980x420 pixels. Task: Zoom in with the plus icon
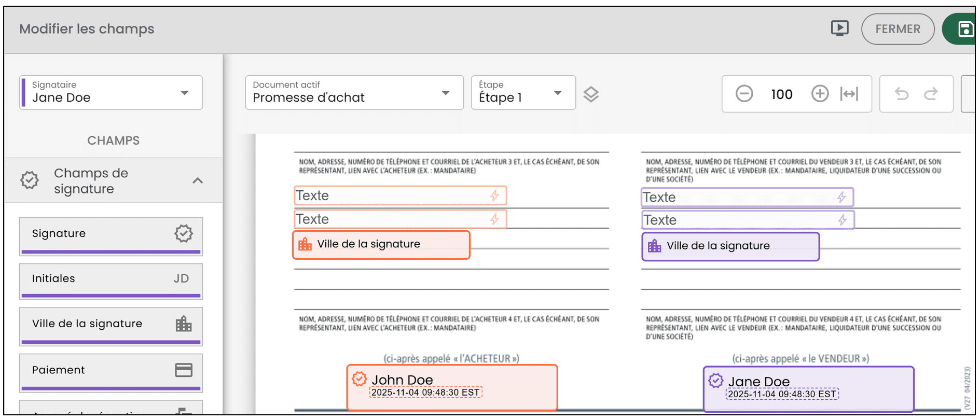pyautogui.click(x=820, y=94)
